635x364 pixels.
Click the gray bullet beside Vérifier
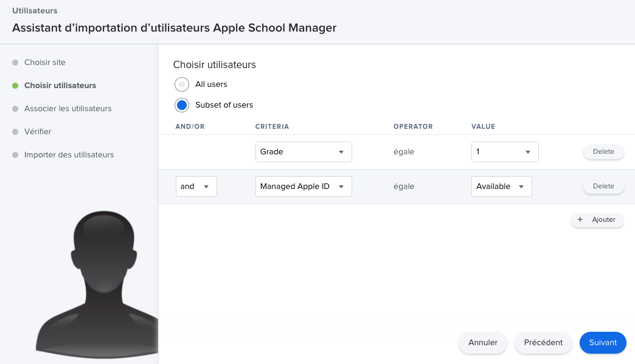point(15,132)
